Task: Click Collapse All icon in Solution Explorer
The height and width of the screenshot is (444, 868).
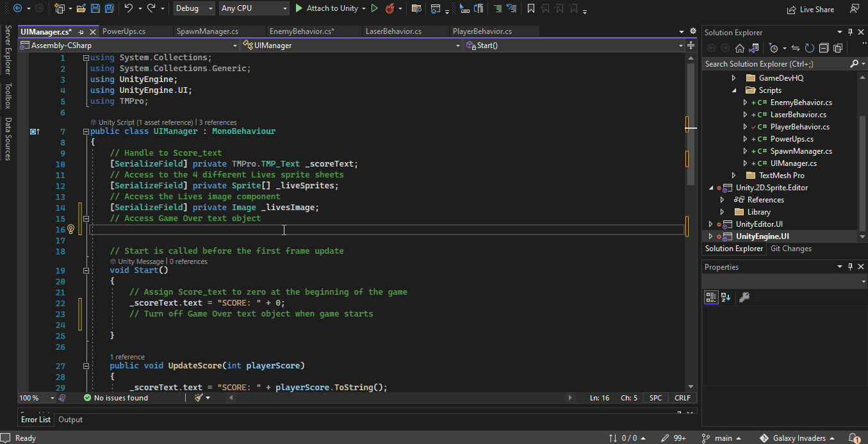Action: click(824, 48)
